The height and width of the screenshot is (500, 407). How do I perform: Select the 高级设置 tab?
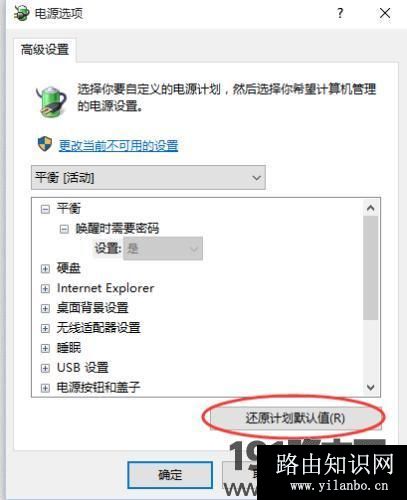click(45, 50)
